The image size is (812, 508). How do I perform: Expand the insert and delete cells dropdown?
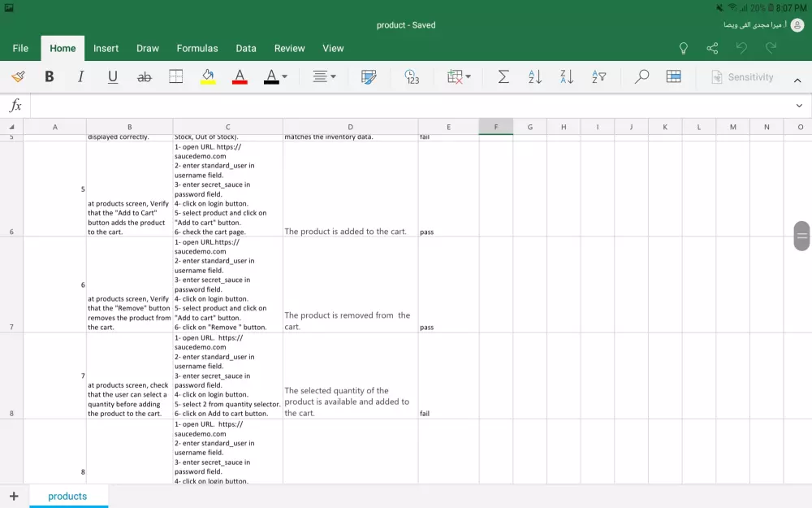(459, 77)
